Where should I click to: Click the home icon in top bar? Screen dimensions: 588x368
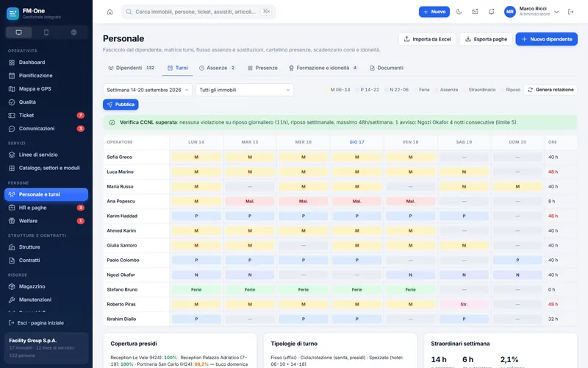(110, 12)
